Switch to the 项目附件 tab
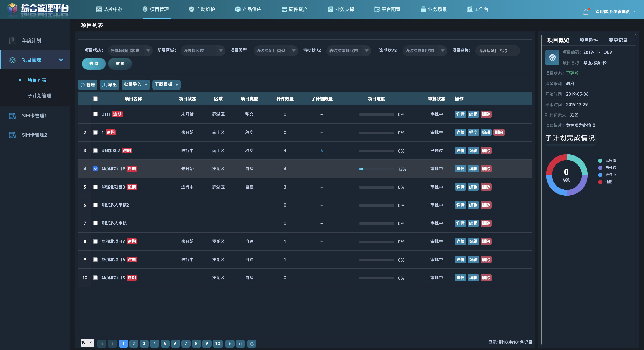Viewport: 644px width, 350px height. [x=589, y=40]
